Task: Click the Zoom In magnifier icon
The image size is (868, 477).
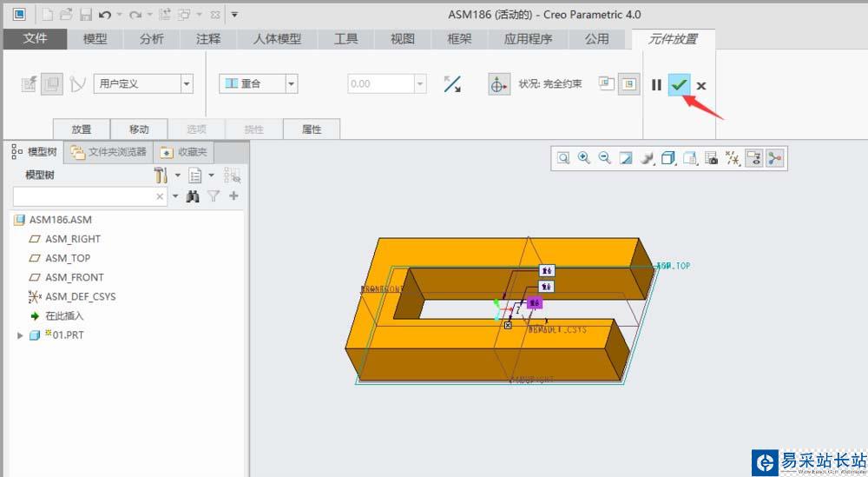Action: coord(584,158)
